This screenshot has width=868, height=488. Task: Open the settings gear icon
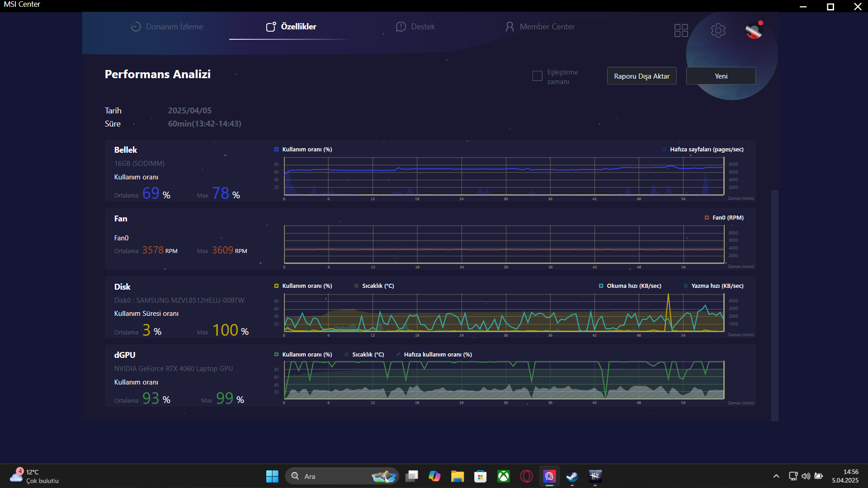pyautogui.click(x=718, y=30)
